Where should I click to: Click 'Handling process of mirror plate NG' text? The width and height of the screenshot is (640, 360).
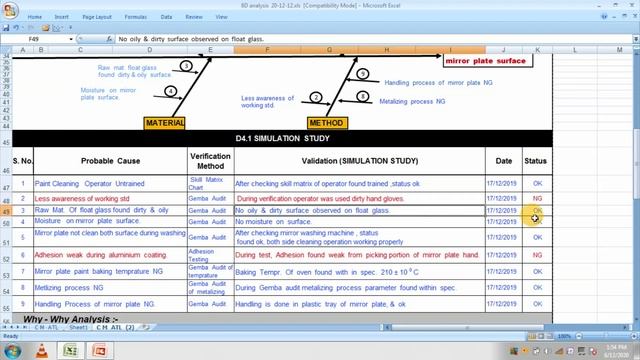click(438, 82)
